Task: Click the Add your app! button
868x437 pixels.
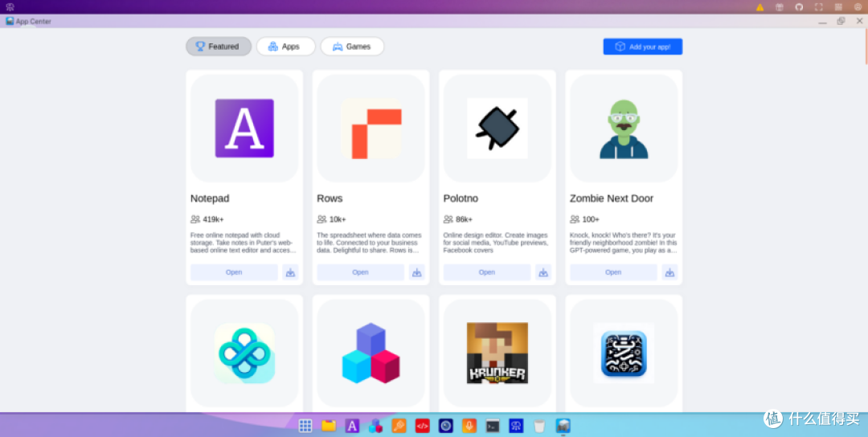Action: [643, 47]
